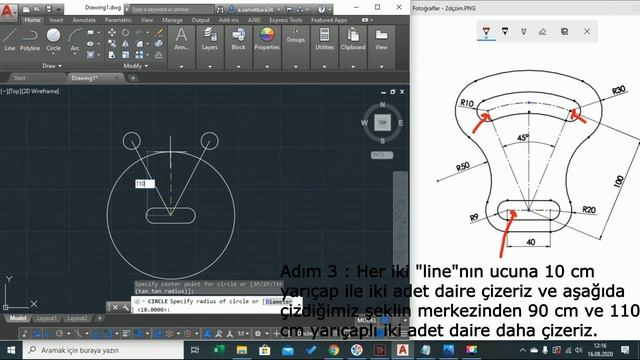Open File Explorer from the taskbar
Viewport: 640px width, 360px height.
tap(242, 350)
